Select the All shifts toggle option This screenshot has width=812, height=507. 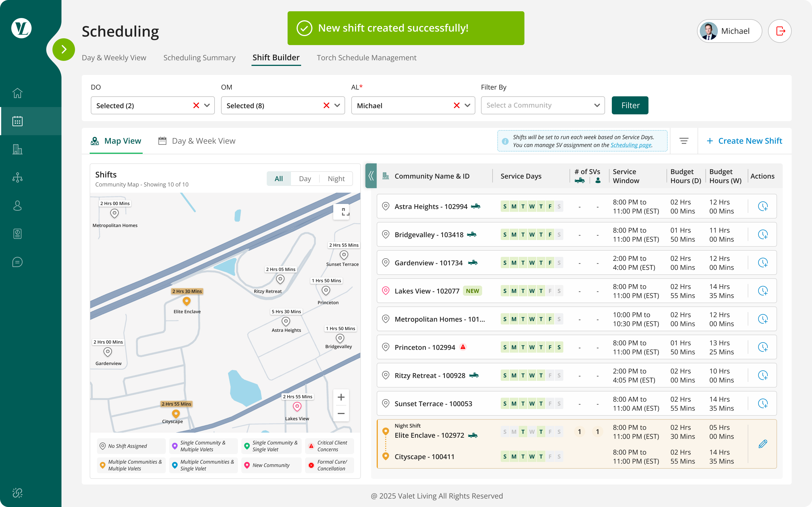[x=279, y=179]
